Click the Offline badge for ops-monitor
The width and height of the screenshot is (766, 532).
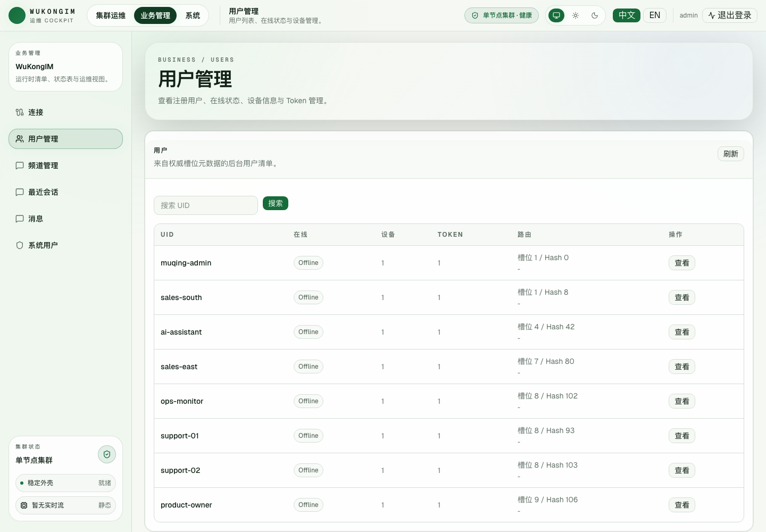(309, 401)
